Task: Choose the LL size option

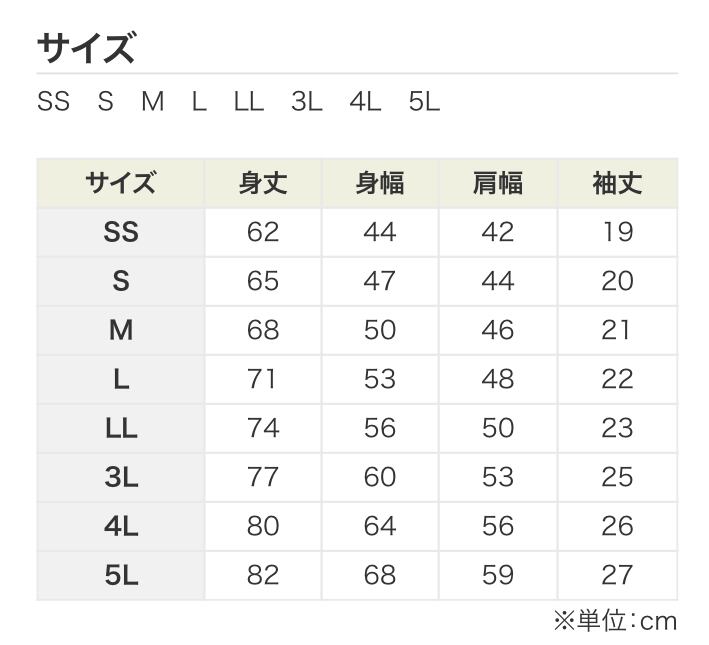Action: 248,102
